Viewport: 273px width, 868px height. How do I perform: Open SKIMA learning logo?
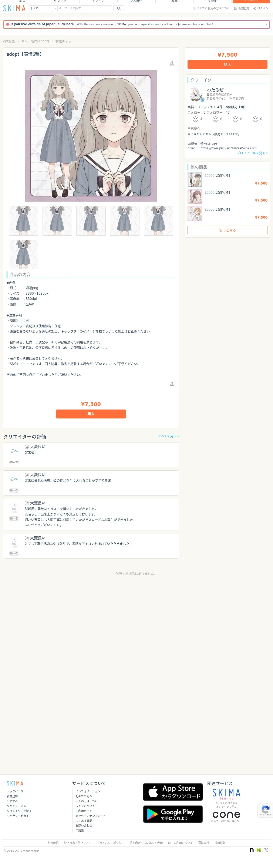[226, 794]
